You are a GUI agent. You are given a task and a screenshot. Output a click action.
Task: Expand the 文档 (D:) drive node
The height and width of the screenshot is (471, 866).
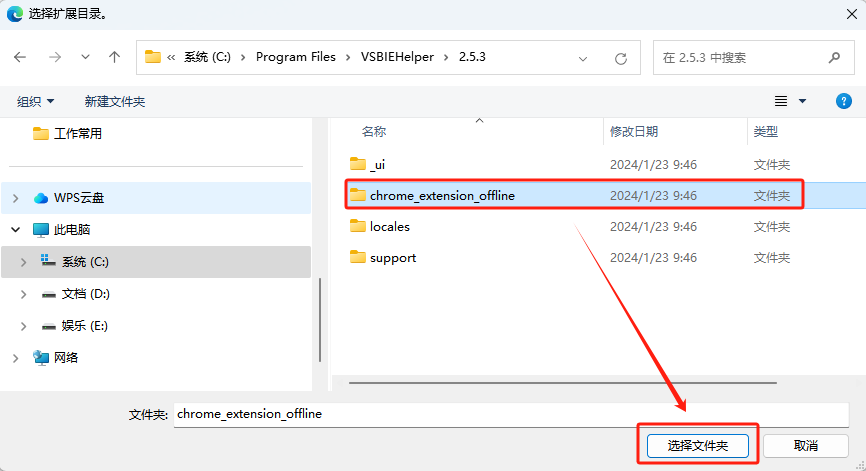coord(24,294)
